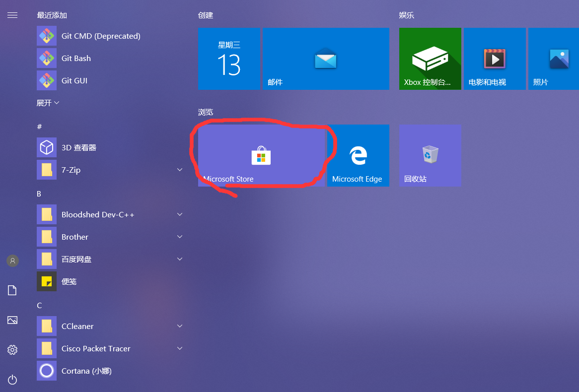Launch the Xbox 控制台 tile

430,59
